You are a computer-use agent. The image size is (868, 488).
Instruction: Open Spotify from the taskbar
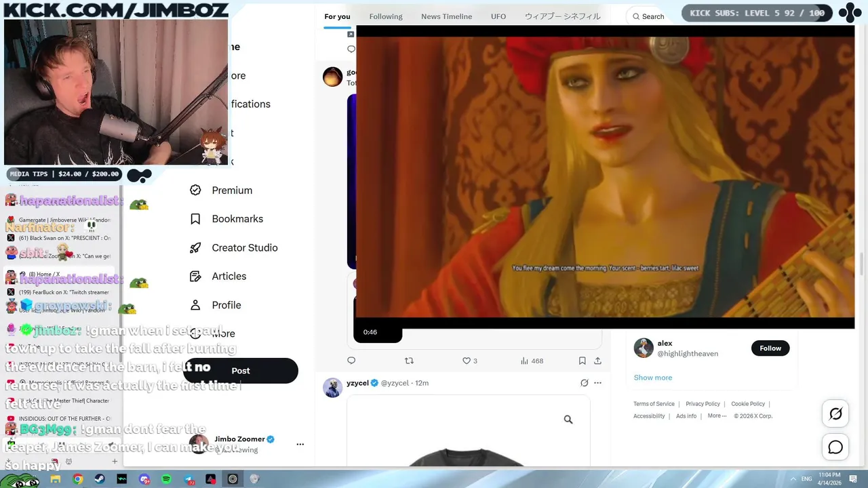pos(167,479)
